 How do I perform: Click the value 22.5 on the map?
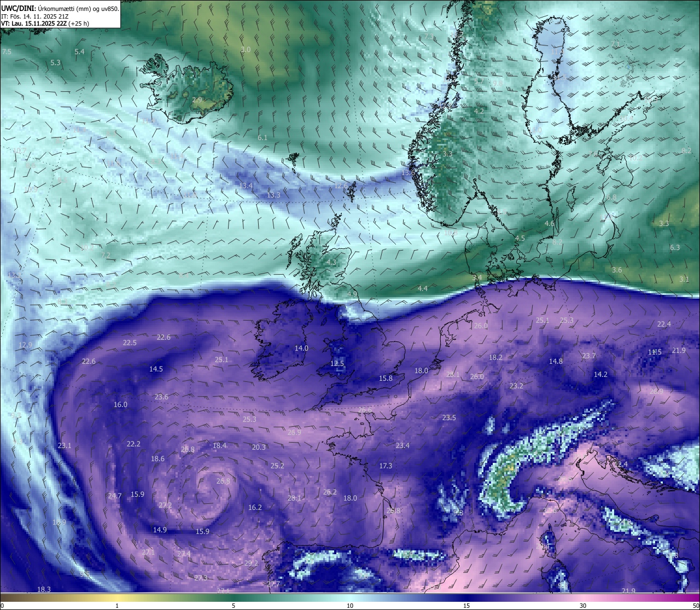tap(130, 342)
